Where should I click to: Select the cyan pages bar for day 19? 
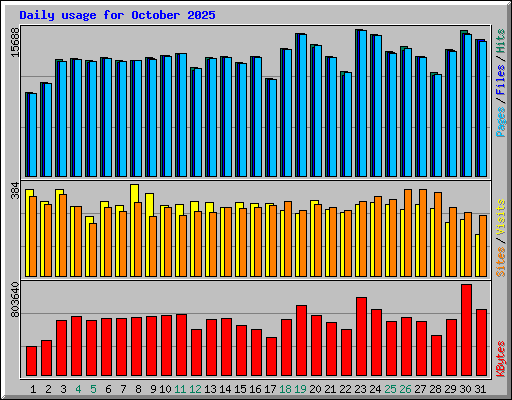(303, 105)
